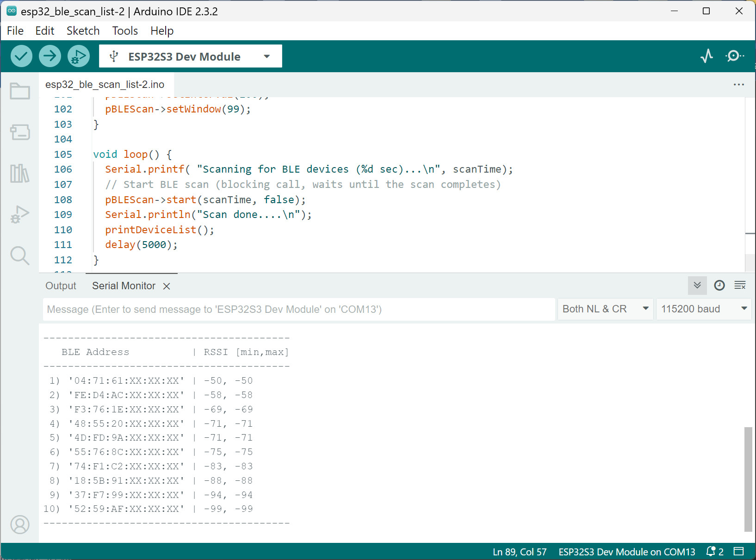756x560 pixels.
Task: Click BLE address '74:F1:C2:XX:XX:XX' row
Action: [151, 467]
